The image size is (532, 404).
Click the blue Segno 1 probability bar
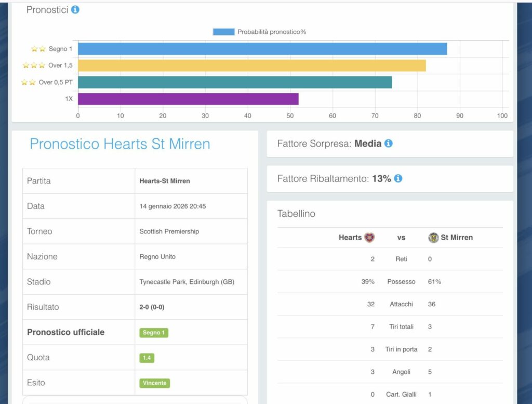point(262,49)
